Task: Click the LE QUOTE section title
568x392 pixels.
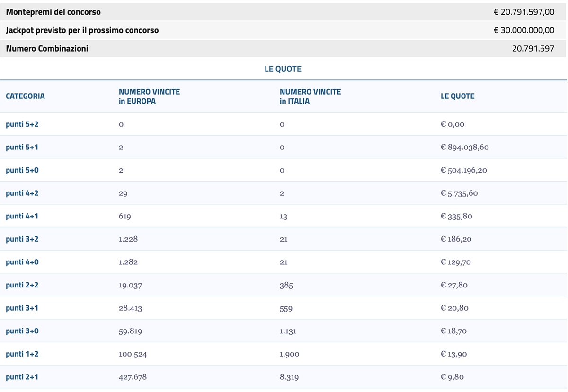Action: point(283,69)
